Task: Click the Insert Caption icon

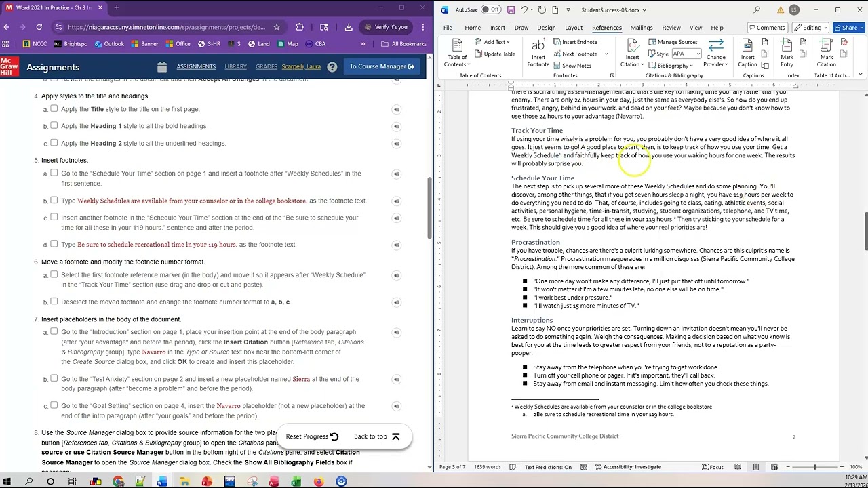Action: [x=747, y=52]
